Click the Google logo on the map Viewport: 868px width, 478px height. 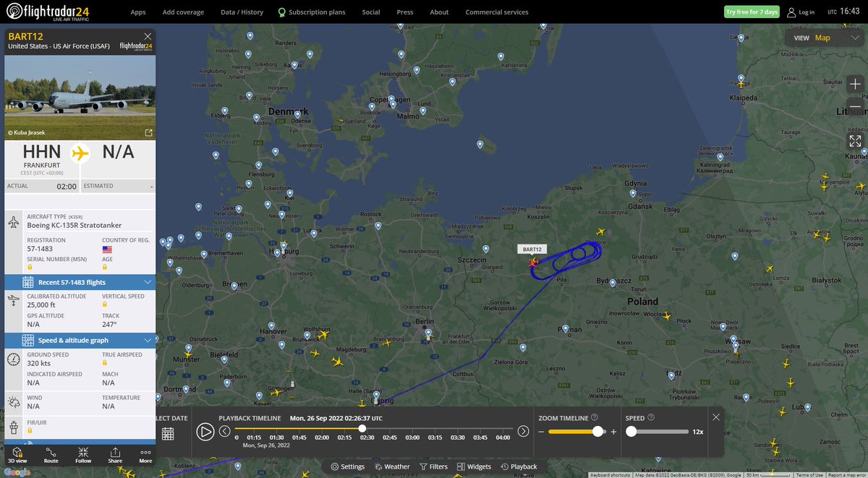pyautogui.click(x=17, y=472)
